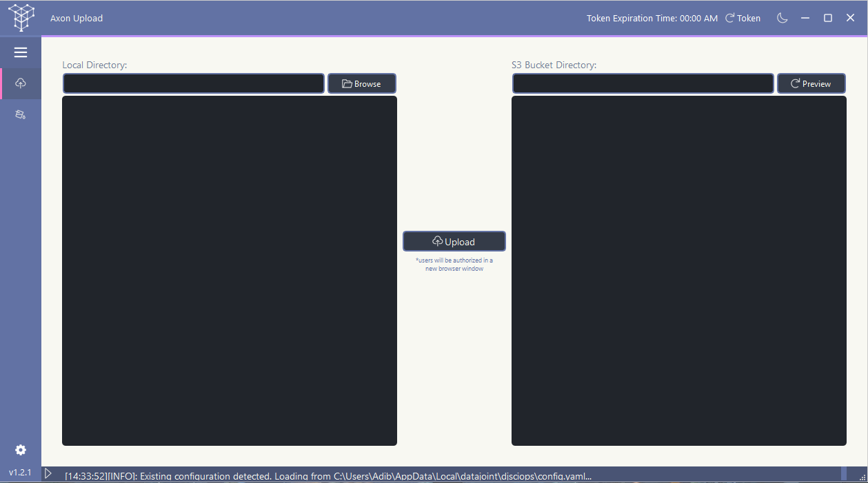Click the Axon Upload title text

pos(77,18)
